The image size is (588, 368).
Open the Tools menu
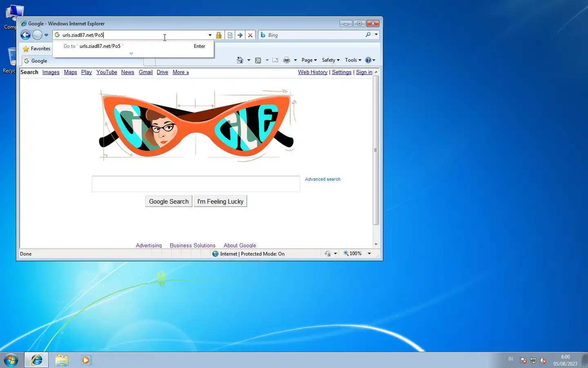[x=353, y=60]
